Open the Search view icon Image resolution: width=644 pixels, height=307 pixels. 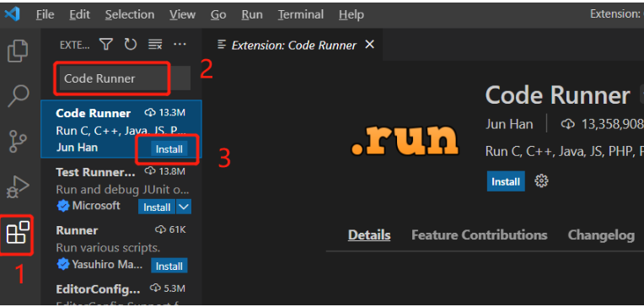[19, 96]
